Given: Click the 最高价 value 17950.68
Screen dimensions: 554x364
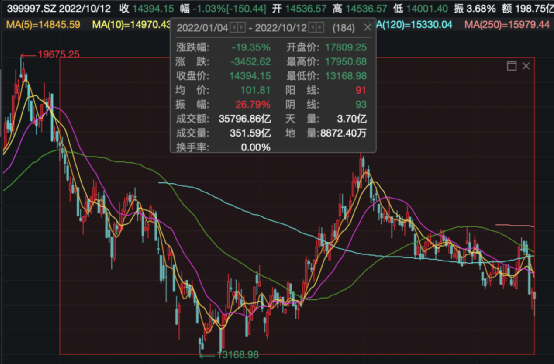Looking at the screenshot, I should point(346,62).
